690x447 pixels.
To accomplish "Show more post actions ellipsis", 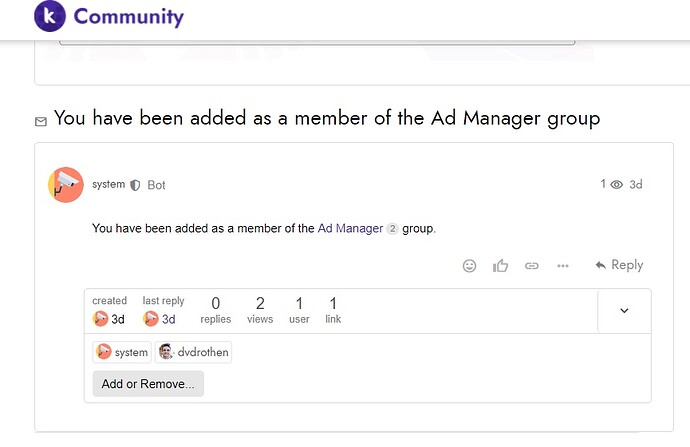I will point(563,265).
